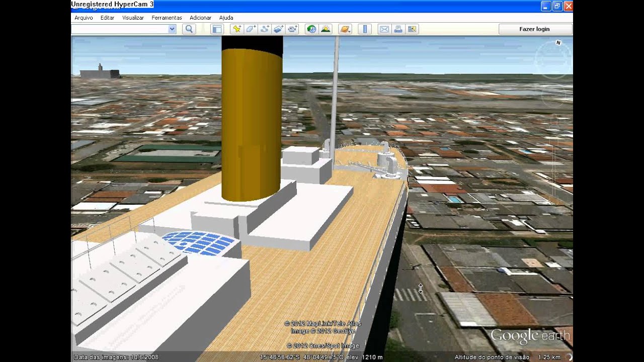644x362 pixels.
Task: Open the Adicionar menu
Action: [200, 18]
